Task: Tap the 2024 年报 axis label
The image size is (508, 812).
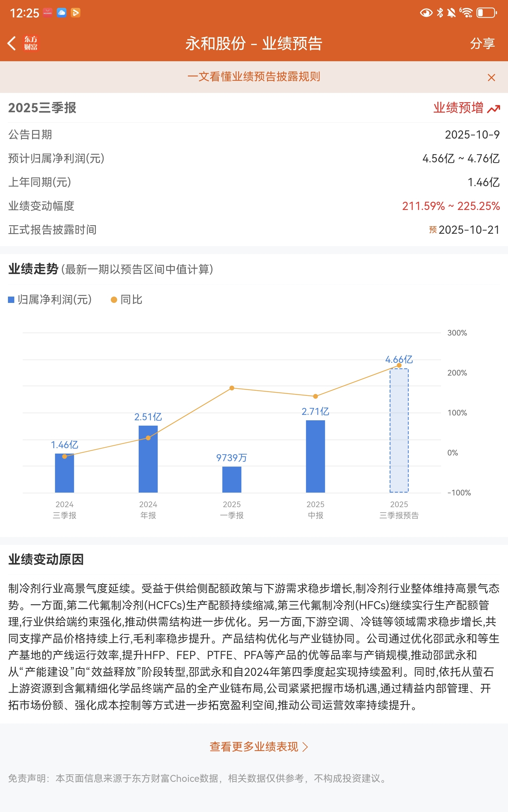Action: tap(148, 510)
